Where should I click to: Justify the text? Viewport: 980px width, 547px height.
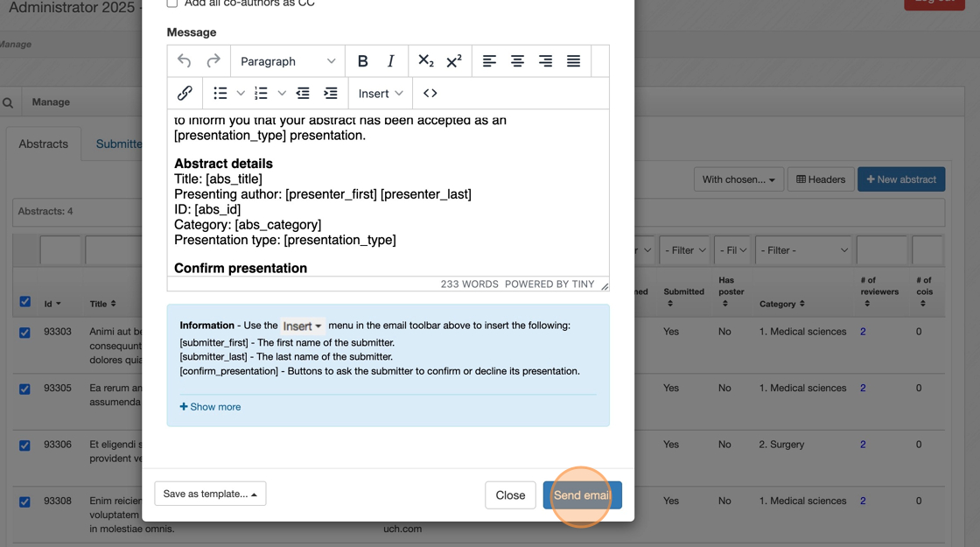coord(574,61)
